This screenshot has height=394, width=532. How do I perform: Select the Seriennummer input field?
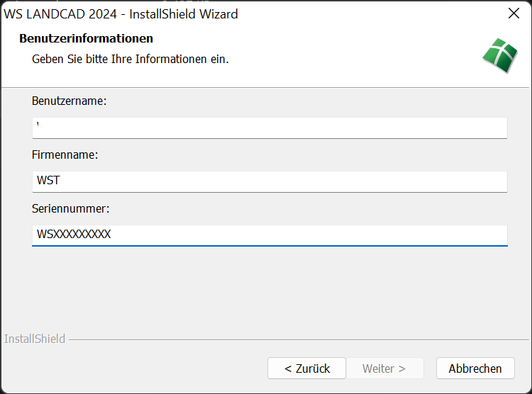(270, 235)
